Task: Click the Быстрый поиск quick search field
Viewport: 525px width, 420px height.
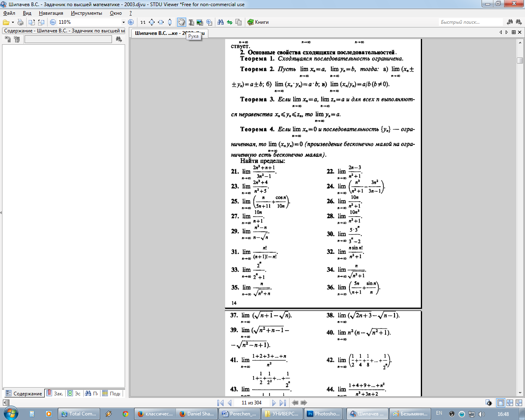Action: pyautogui.click(x=470, y=22)
